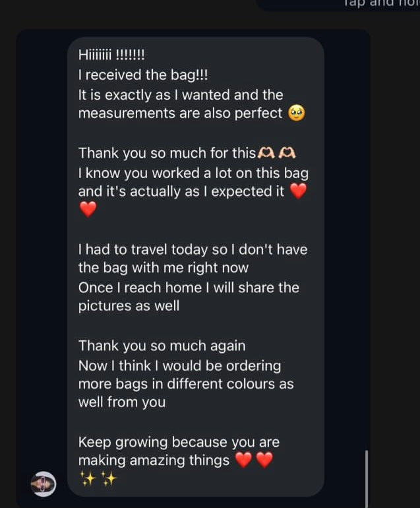Click "Once I reach home" sentence
Image resolution: width=420 pixels, height=508 pixels.
tap(189, 288)
